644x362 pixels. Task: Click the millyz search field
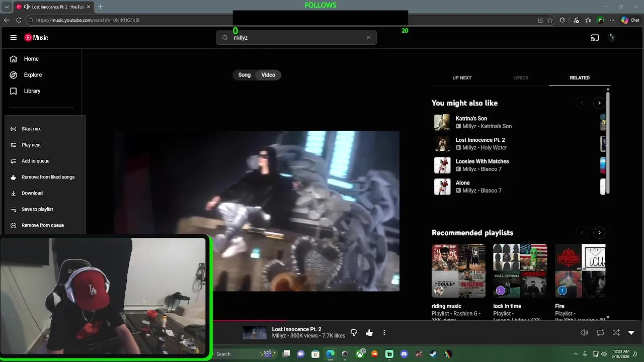click(x=297, y=38)
